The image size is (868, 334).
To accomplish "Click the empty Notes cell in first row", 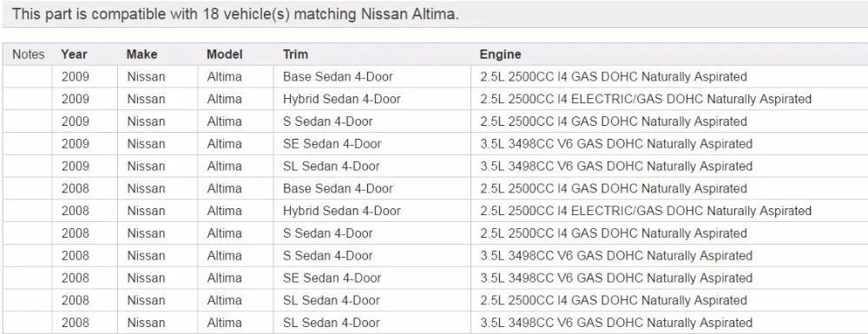I will point(27,77).
